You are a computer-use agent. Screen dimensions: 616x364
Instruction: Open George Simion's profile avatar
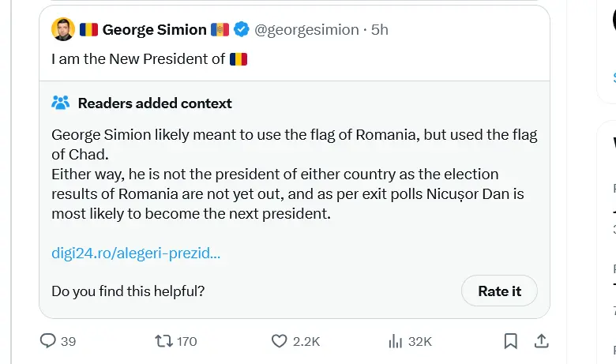click(63, 30)
